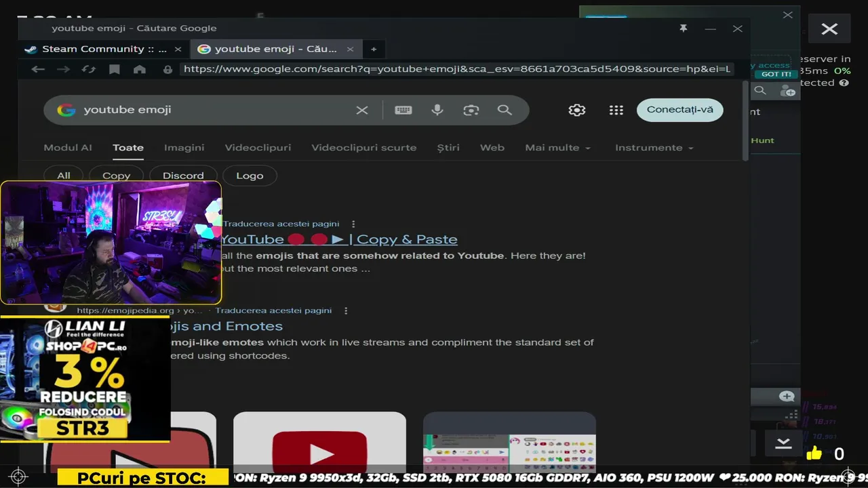Open a new browser tab
The height and width of the screenshot is (488, 868).
[373, 49]
